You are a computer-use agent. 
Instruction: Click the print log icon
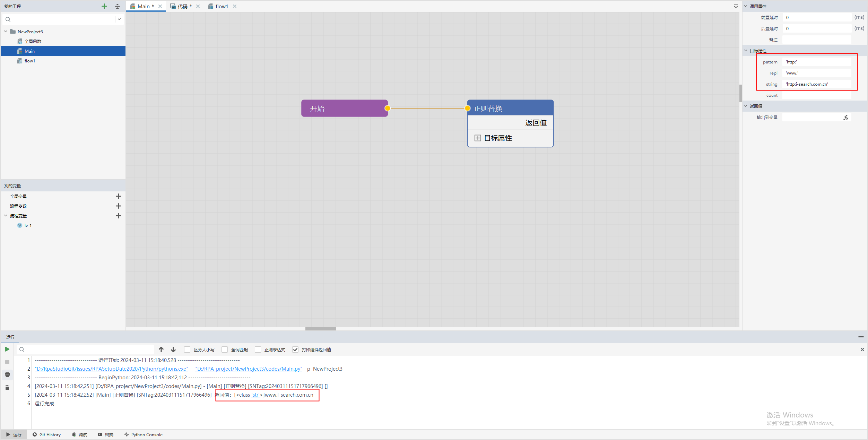[x=7, y=375]
